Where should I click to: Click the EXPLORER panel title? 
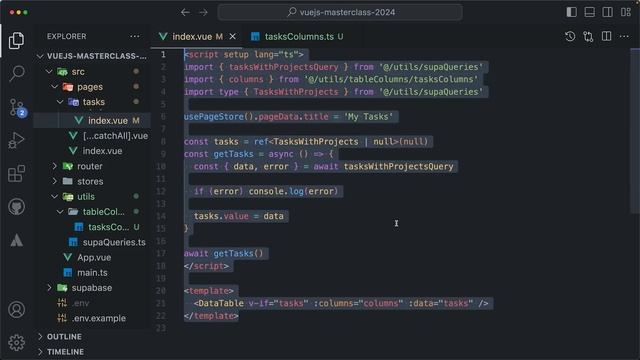67,36
